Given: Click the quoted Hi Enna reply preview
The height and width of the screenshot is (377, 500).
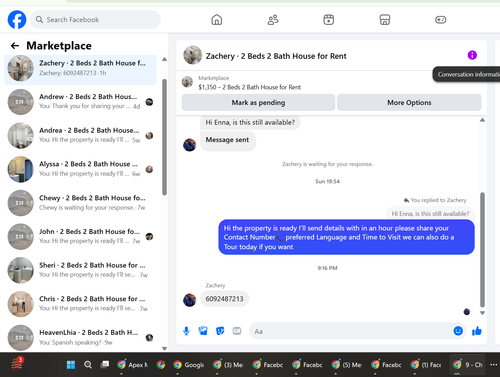Looking at the screenshot, I should click(x=430, y=213).
